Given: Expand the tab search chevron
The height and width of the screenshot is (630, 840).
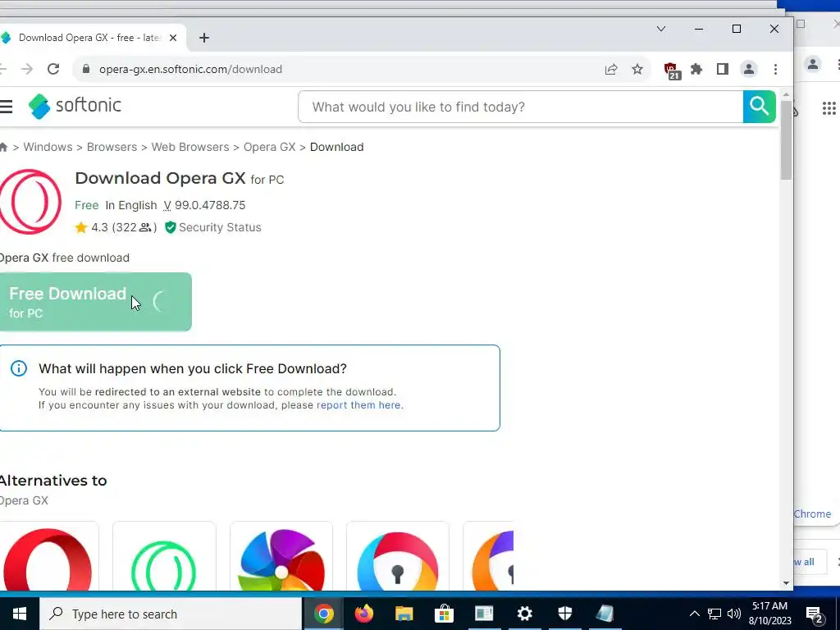Looking at the screenshot, I should pyautogui.click(x=661, y=29).
